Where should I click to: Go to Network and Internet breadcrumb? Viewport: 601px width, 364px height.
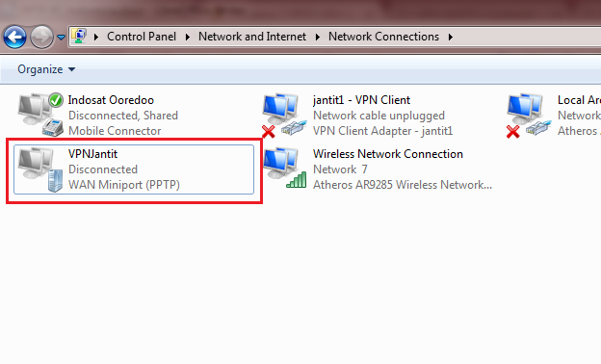click(251, 37)
